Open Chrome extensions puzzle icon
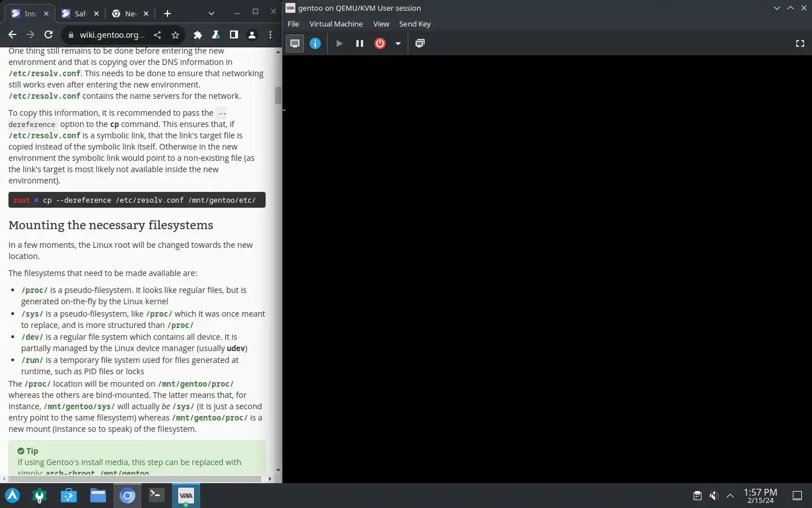 pos(197,35)
